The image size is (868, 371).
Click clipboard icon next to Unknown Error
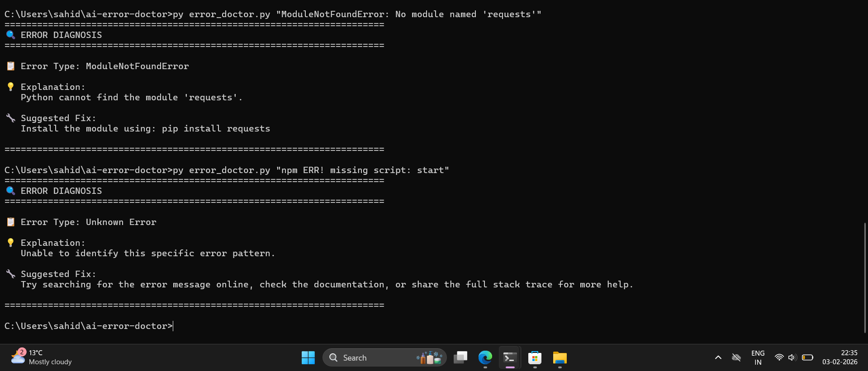(x=10, y=222)
